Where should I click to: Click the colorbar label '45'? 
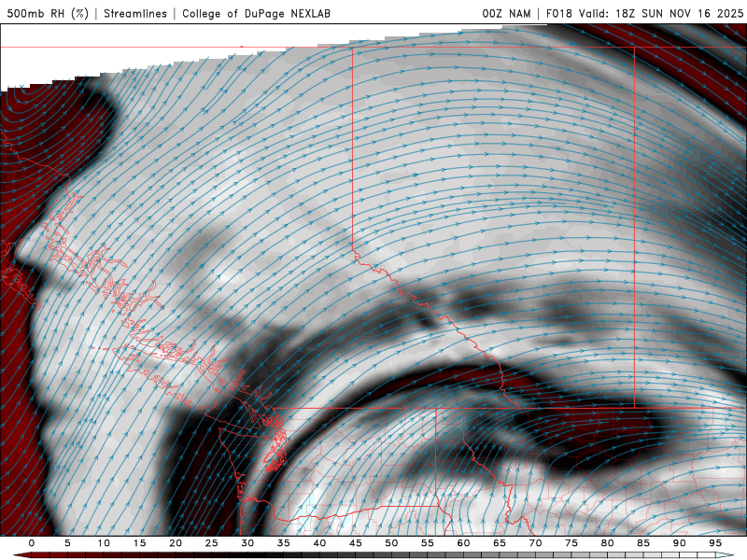(355, 543)
